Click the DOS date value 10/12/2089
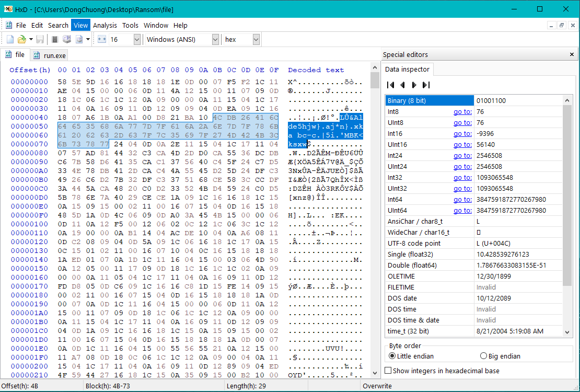580x392 pixels. tap(494, 298)
